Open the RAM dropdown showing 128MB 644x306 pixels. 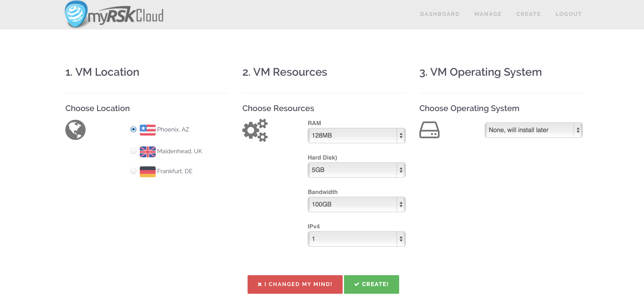(356, 135)
